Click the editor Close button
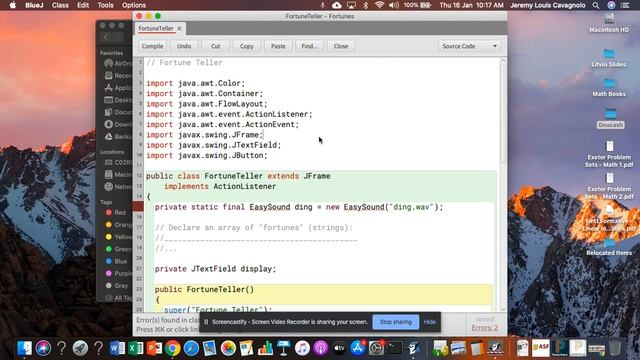Viewport: 640px width, 360px height. [341, 46]
